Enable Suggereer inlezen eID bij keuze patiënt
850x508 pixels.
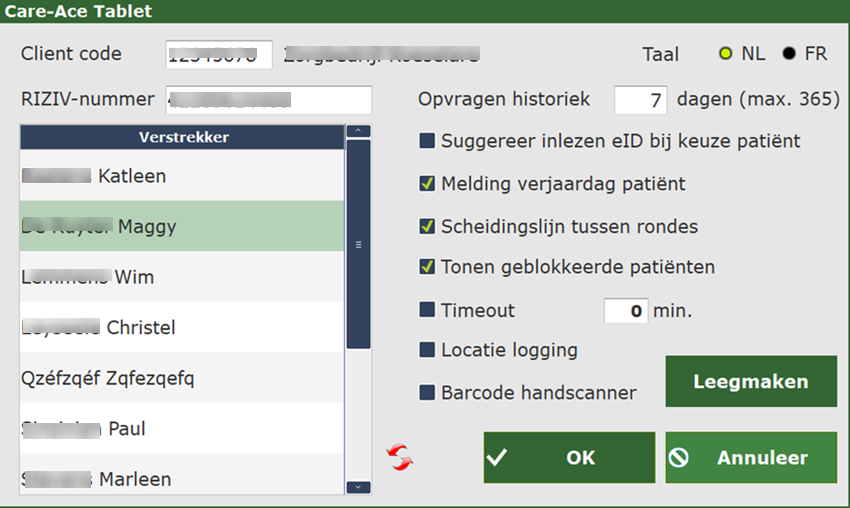coord(427,142)
